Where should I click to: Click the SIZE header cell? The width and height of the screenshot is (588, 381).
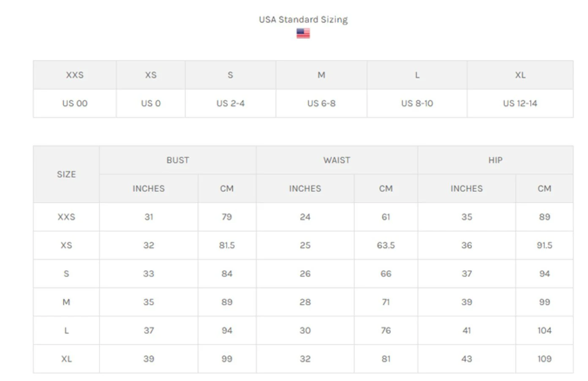point(66,174)
